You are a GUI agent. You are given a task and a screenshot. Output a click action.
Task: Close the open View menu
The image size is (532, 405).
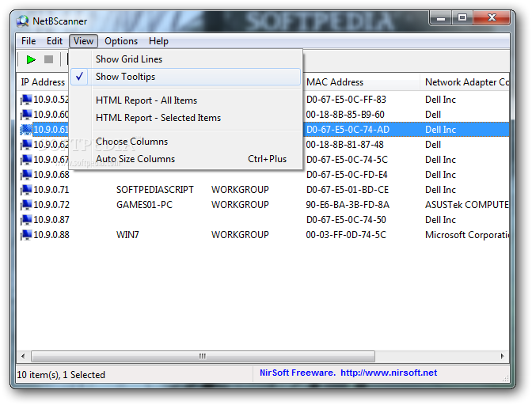tap(83, 41)
